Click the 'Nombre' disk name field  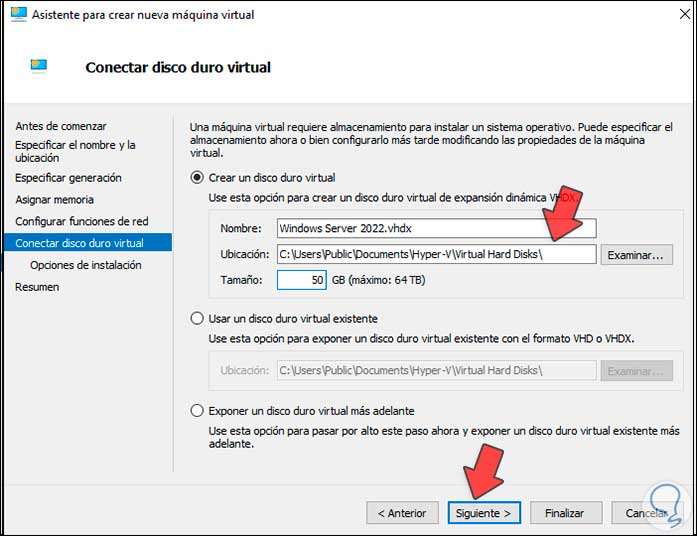click(436, 228)
